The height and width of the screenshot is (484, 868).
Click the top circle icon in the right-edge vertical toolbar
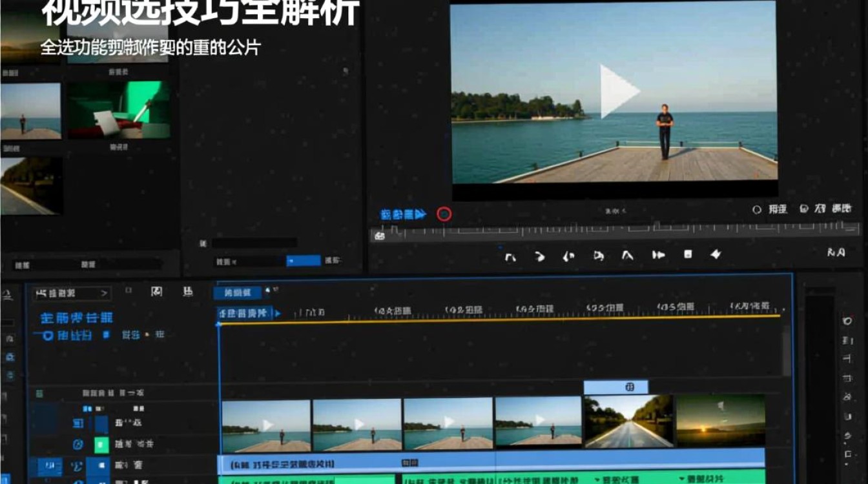tap(847, 321)
